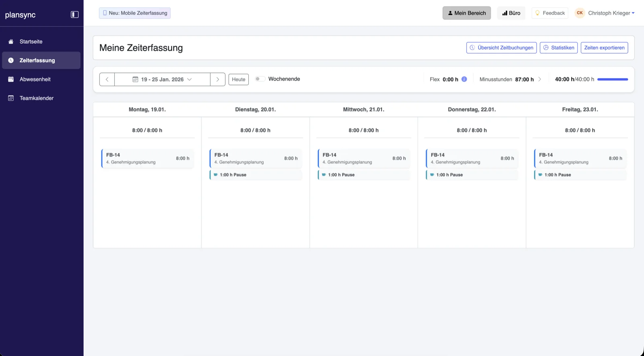
Task: Click the Flex info icon
Action: (464, 79)
